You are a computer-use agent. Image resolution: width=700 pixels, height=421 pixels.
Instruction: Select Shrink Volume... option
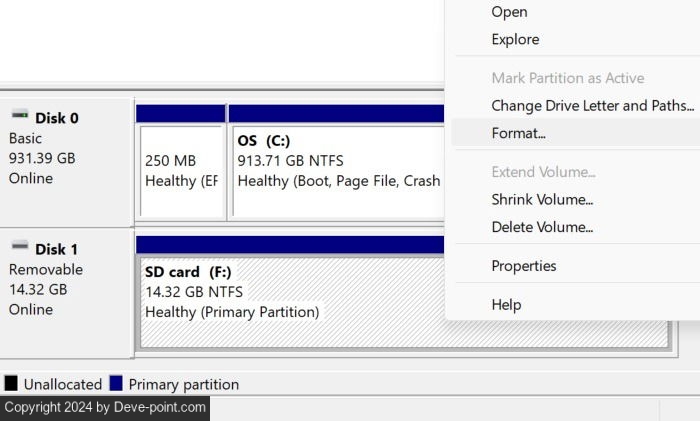pyautogui.click(x=542, y=200)
